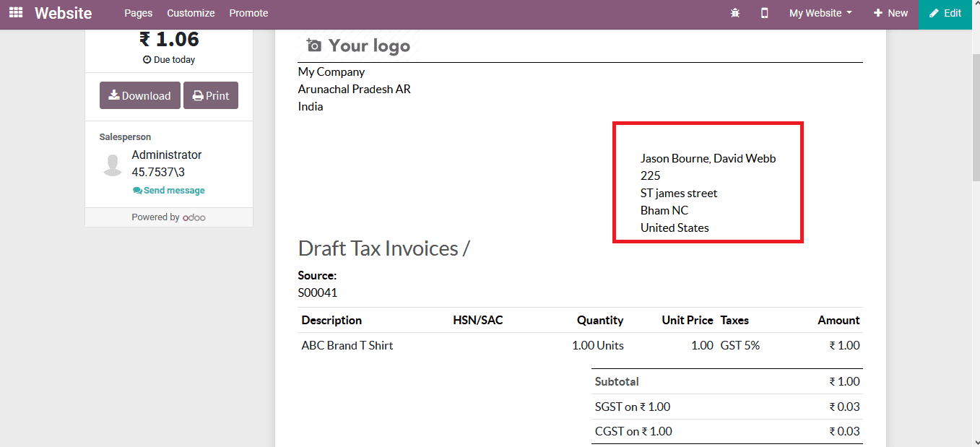Click the Your logo placeholder text
The width and height of the screenshot is (980, 447).
click(369, 45)
